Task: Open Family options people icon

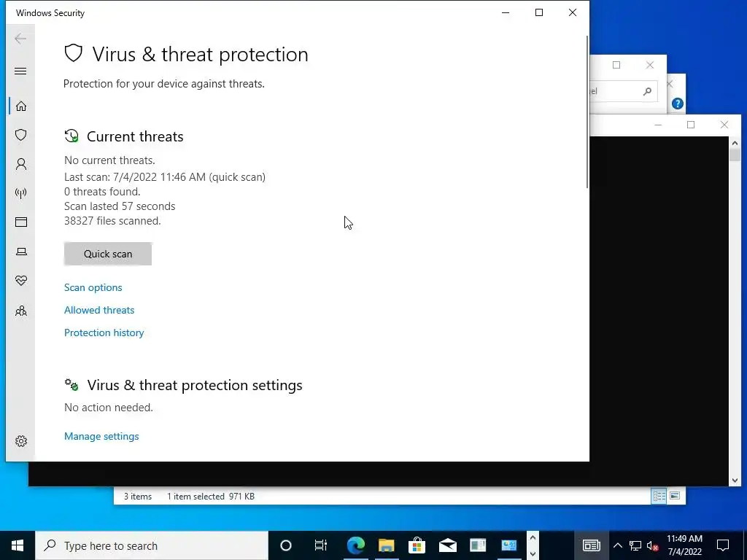Action: click(21, 311)
